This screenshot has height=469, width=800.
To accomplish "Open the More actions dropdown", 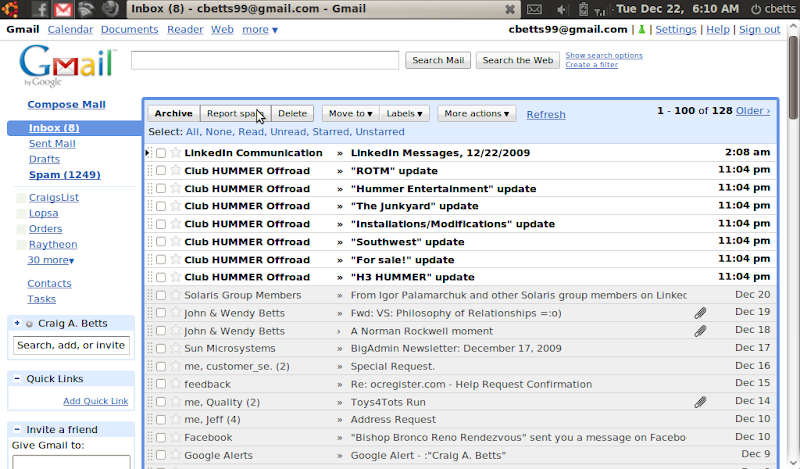I will click(477, 113).
